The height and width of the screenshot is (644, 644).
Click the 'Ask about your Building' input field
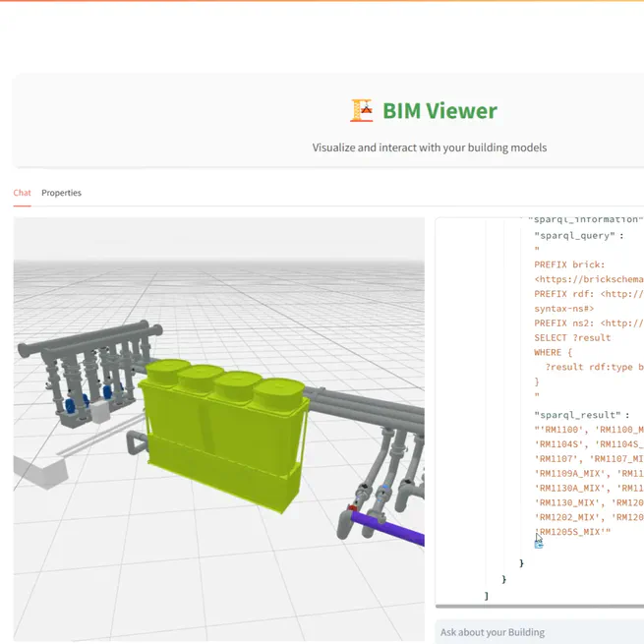point(539,632)
